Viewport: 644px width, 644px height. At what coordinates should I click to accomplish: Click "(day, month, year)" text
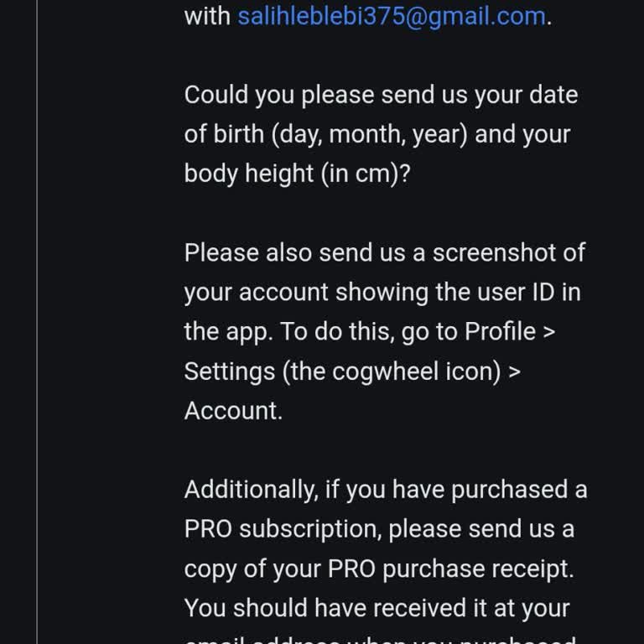click(369, 134)
